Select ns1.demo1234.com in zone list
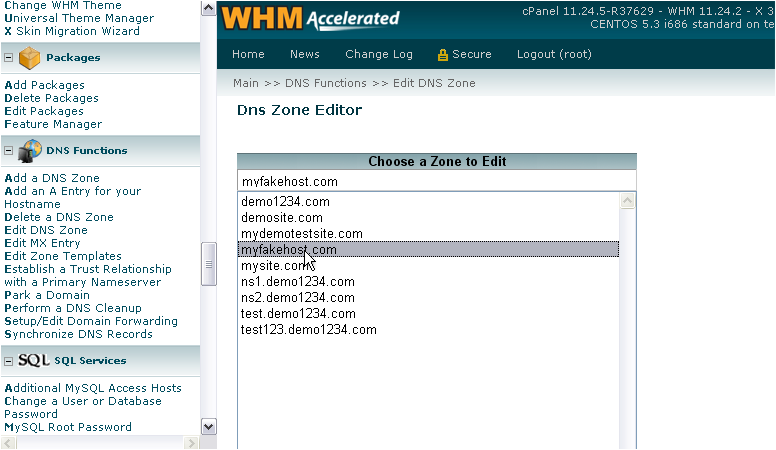Image resolution: width=776 pixels, height=450 pixels. coord(428,282)
